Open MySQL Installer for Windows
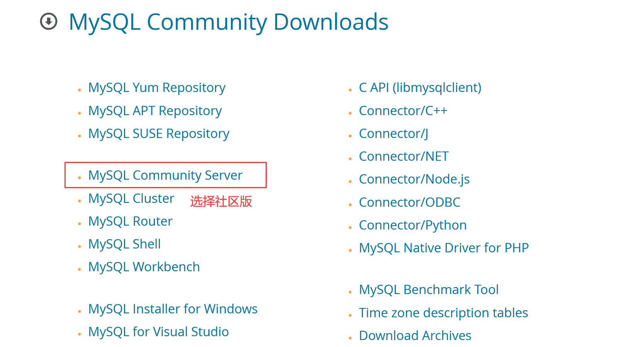 173,309
